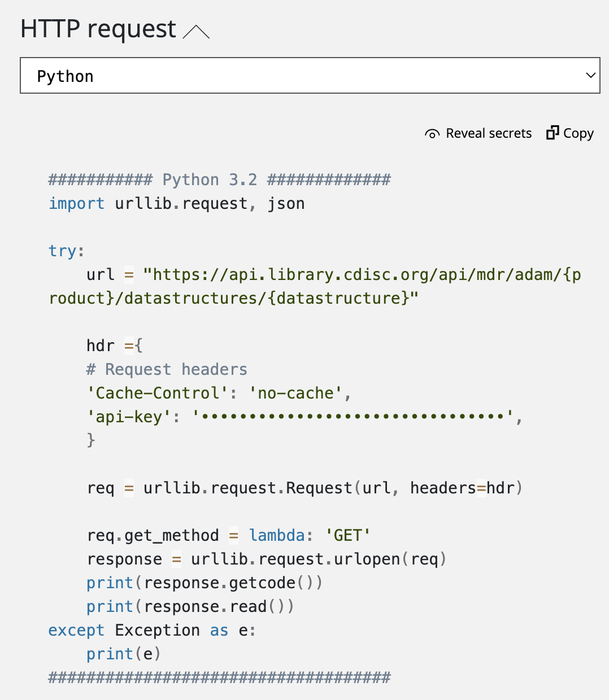Click the except Exception as e line

point(152,631)
